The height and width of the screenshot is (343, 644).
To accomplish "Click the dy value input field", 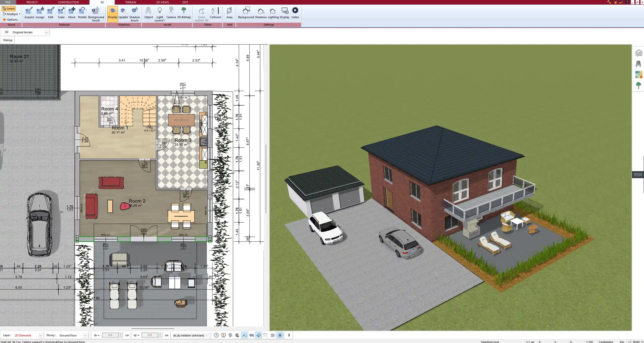I will click(150, 335).
